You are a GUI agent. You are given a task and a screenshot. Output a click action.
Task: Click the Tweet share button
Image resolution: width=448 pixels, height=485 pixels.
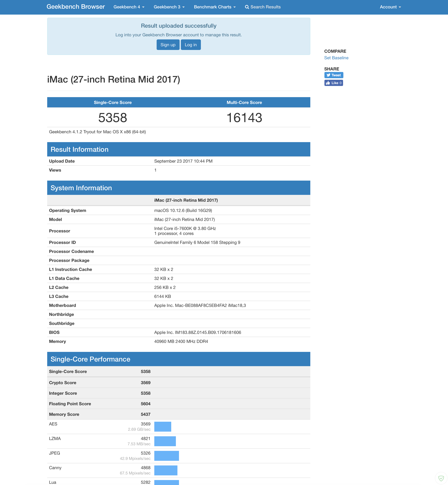click(x=334, y=75)
